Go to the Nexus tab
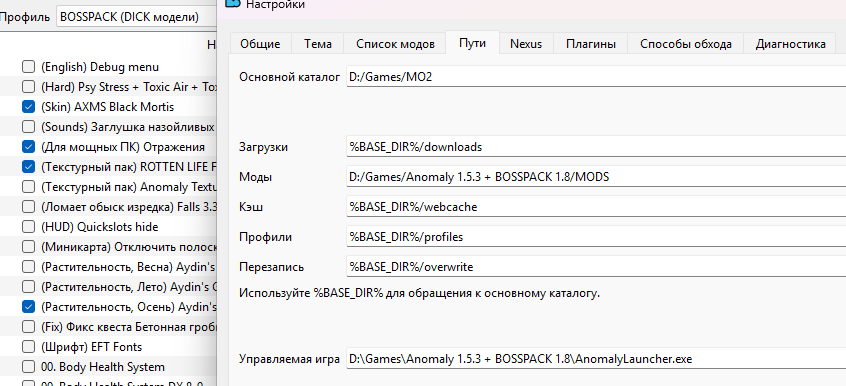The width and height of the screenshot is (846, 386). coord(526,44)
